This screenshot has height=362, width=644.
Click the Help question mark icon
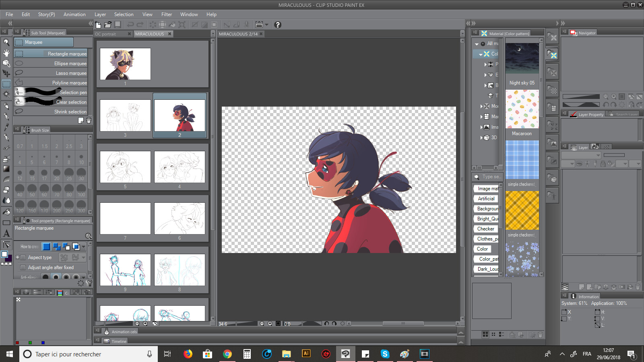pos(277,25)
